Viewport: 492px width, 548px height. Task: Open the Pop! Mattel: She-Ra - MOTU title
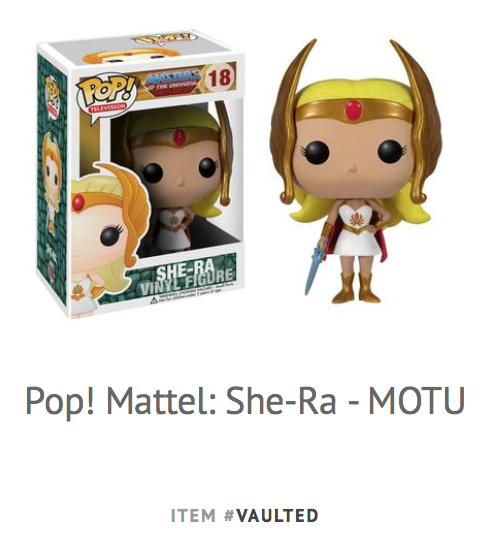tap(245, 401)
